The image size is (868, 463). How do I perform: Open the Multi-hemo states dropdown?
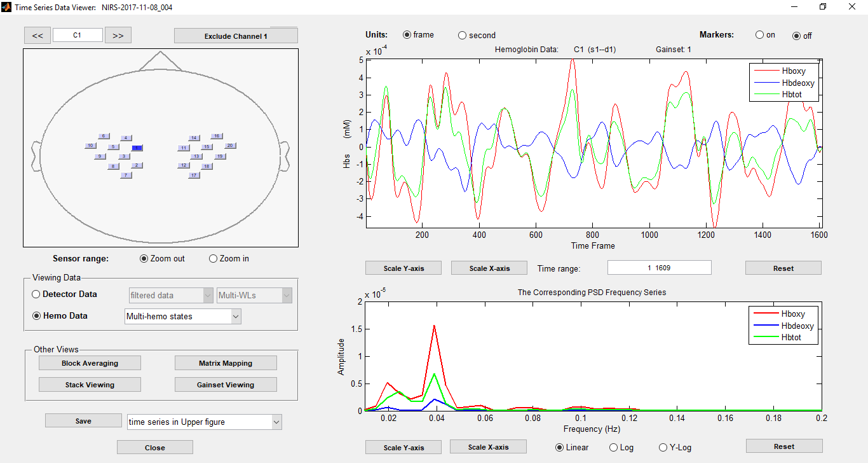click(x=235, y=316)
